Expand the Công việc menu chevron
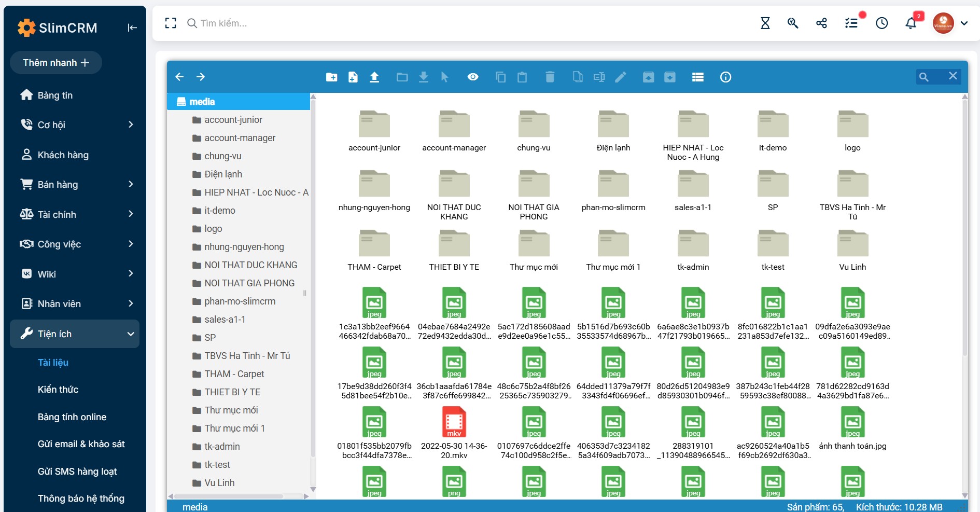Screen dimensions: 980x512 pos(131,244)
